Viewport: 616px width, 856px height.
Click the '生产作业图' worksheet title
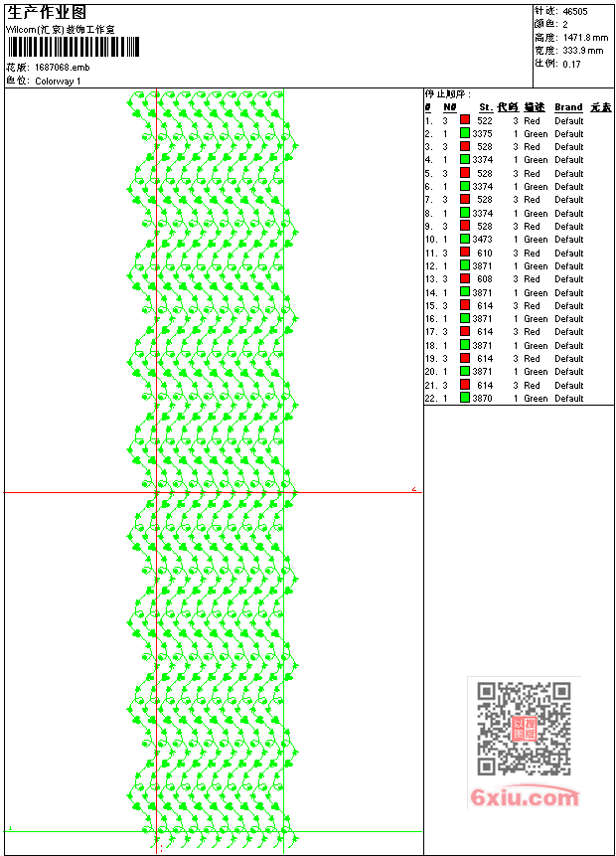(x=47, y=13)
